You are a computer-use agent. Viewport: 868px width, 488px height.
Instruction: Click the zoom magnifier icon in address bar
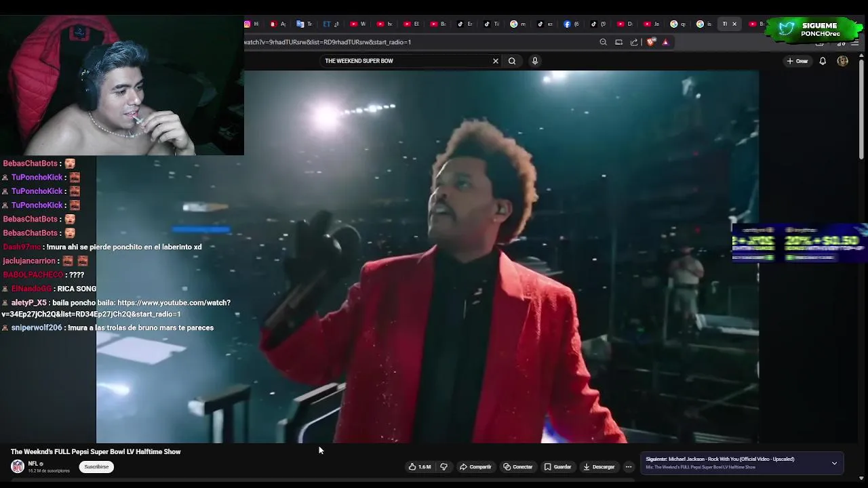(603, 42)
